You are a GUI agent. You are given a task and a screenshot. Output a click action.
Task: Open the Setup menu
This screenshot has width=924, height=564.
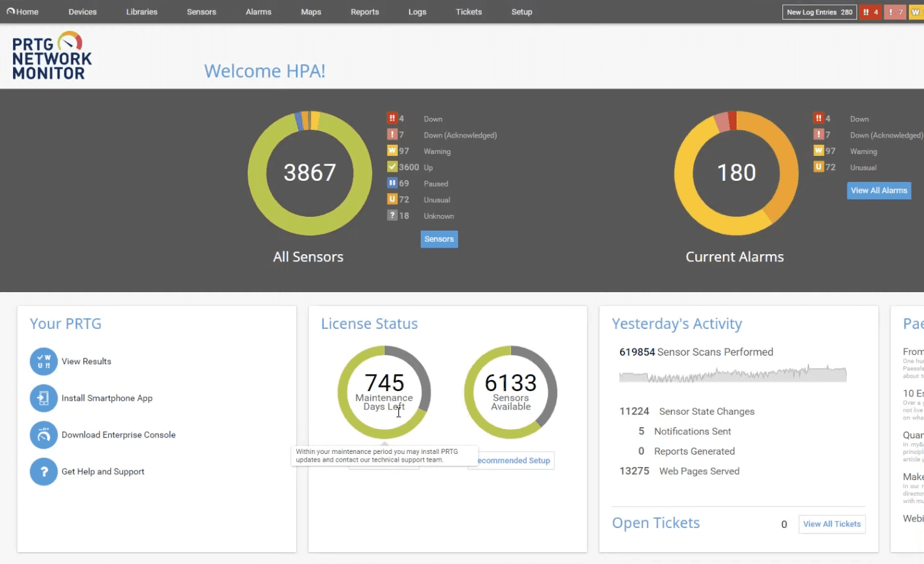click(x=522, y=12)
